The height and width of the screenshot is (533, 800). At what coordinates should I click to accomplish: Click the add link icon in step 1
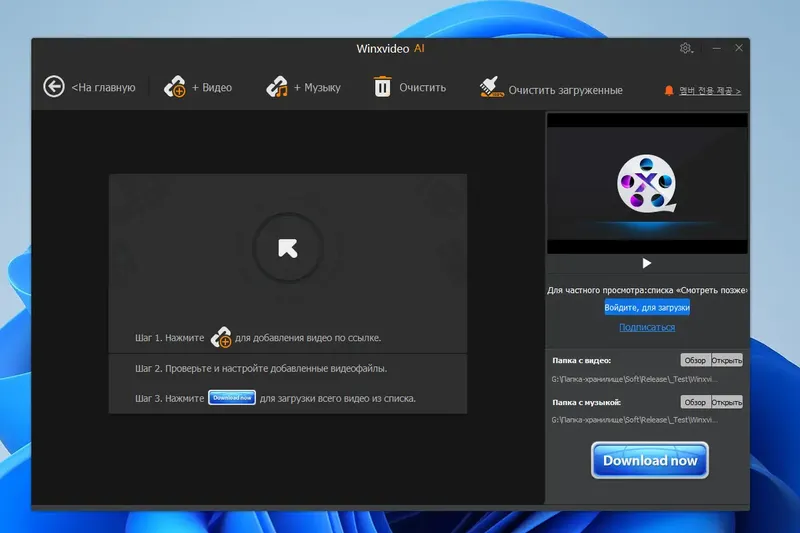(x=221, y=338)
